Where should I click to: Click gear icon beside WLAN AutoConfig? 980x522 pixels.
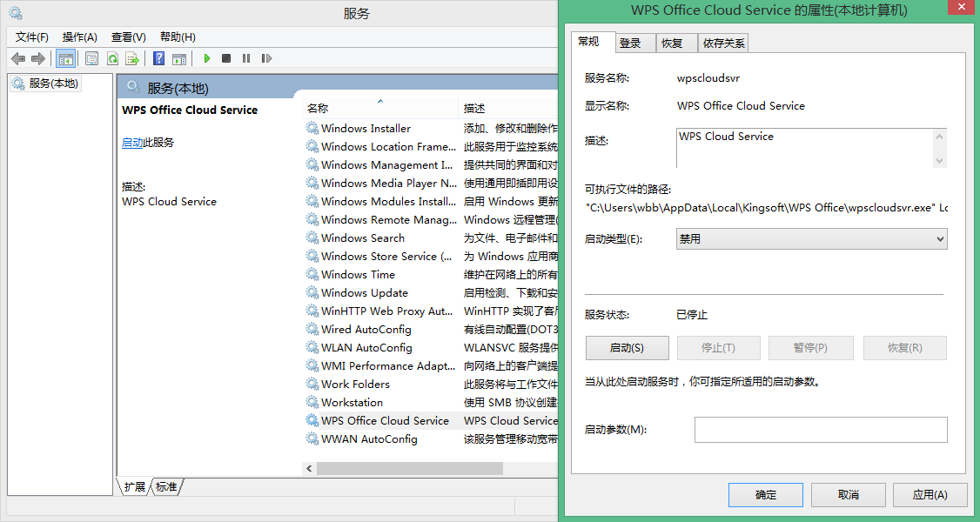312,347
